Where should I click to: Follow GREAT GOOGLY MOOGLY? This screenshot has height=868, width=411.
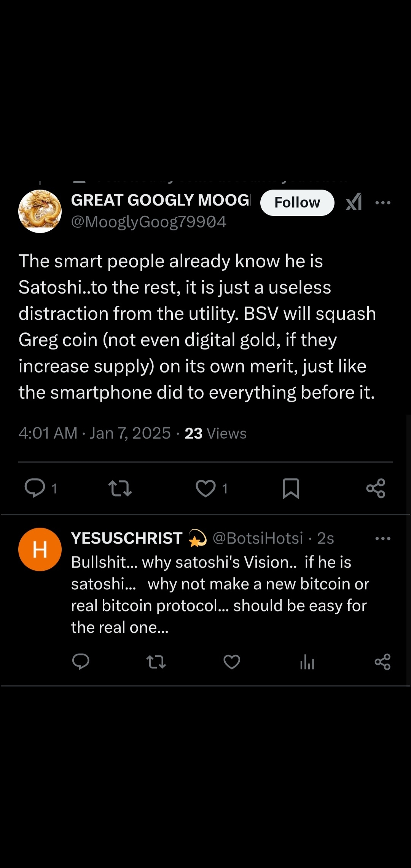point(297,203)
